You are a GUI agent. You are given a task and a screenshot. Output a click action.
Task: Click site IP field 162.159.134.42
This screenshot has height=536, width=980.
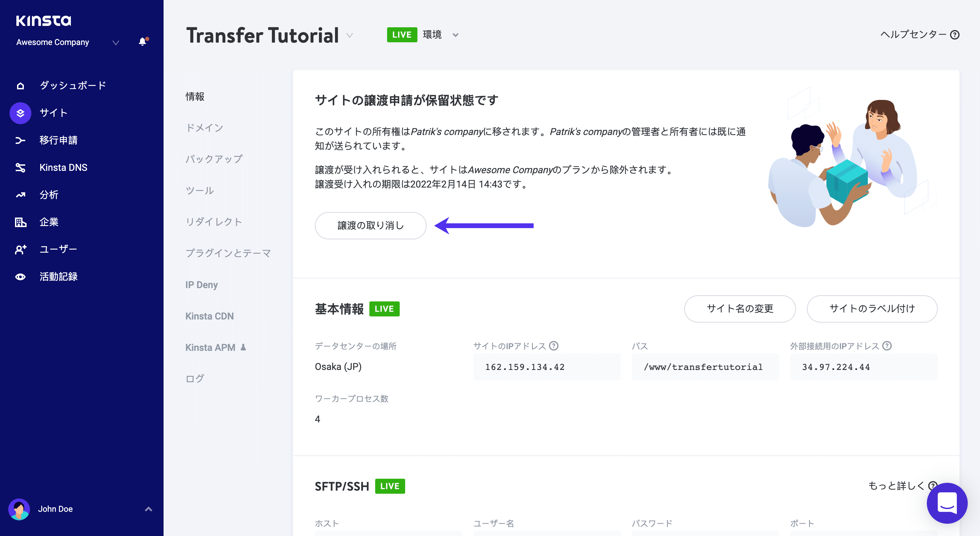(x=547, y=367)
